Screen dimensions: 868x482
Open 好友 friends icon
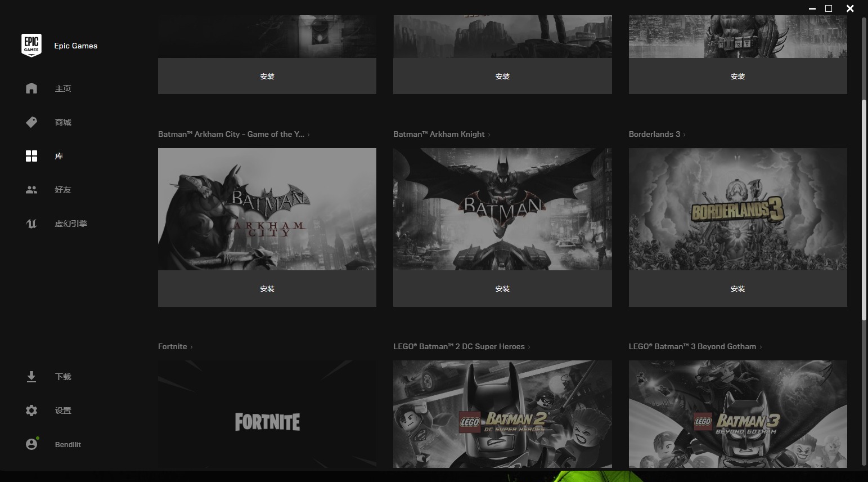(x=32, y=190)
